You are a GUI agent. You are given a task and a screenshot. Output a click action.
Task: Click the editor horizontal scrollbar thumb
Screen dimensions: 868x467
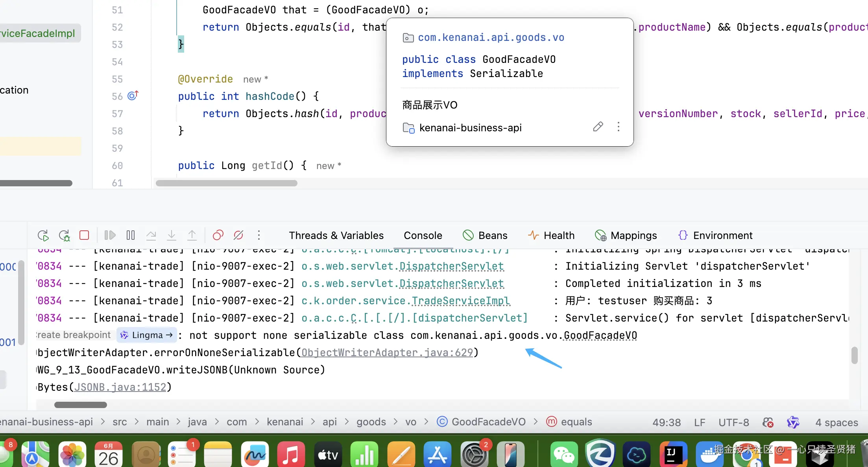[x=226, y=183]
